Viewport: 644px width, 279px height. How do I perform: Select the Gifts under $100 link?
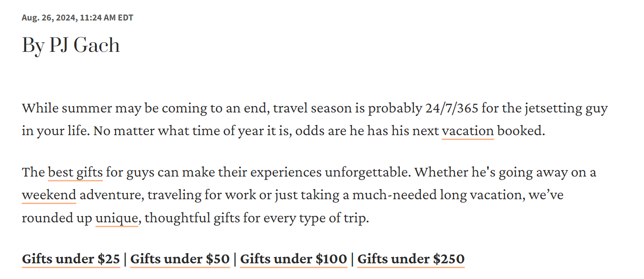click(293, 259)
